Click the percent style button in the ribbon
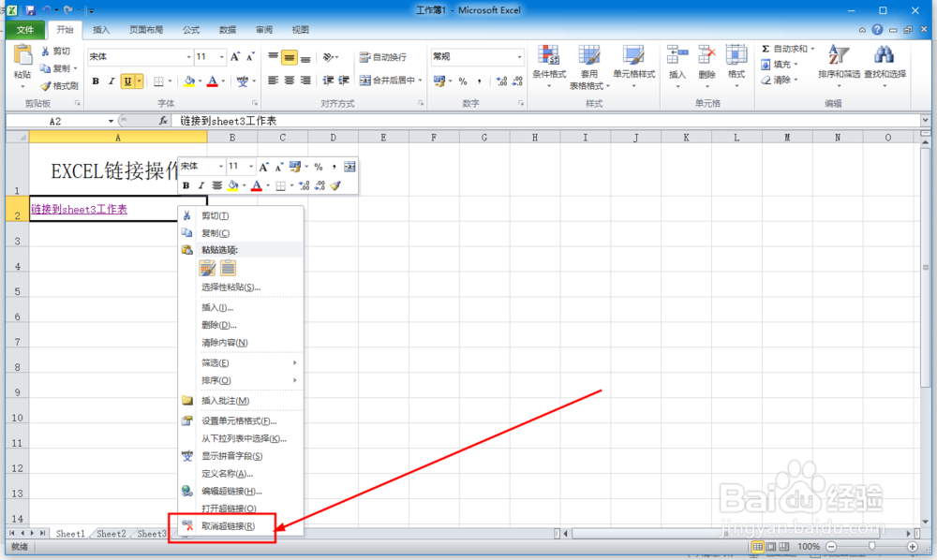Screen dimensions: 937x560 pos(463,81)
